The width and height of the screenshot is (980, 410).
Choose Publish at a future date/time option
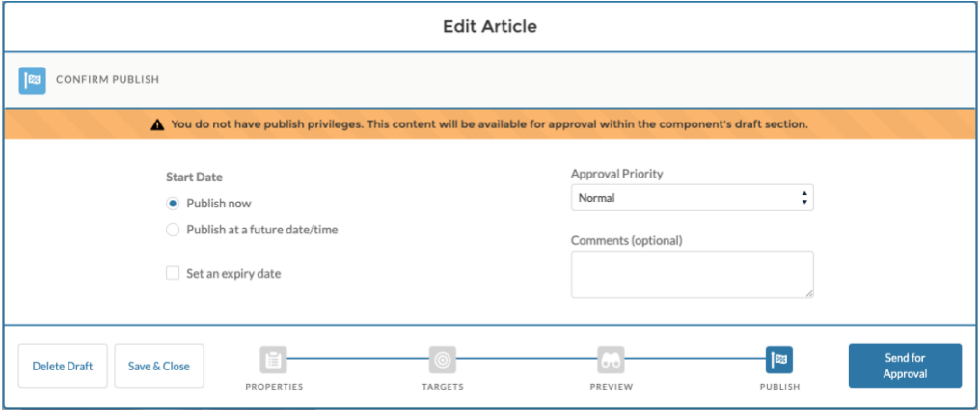click(x=173, y=230)
